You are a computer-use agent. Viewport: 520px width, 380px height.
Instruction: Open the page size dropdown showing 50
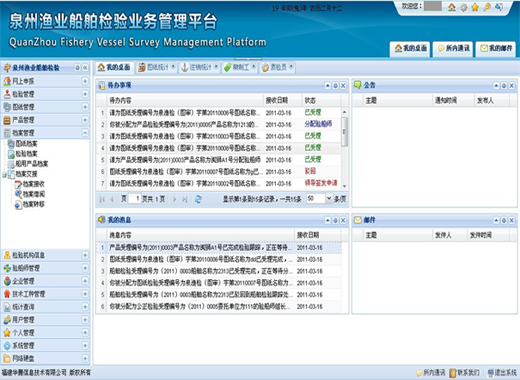329,199
